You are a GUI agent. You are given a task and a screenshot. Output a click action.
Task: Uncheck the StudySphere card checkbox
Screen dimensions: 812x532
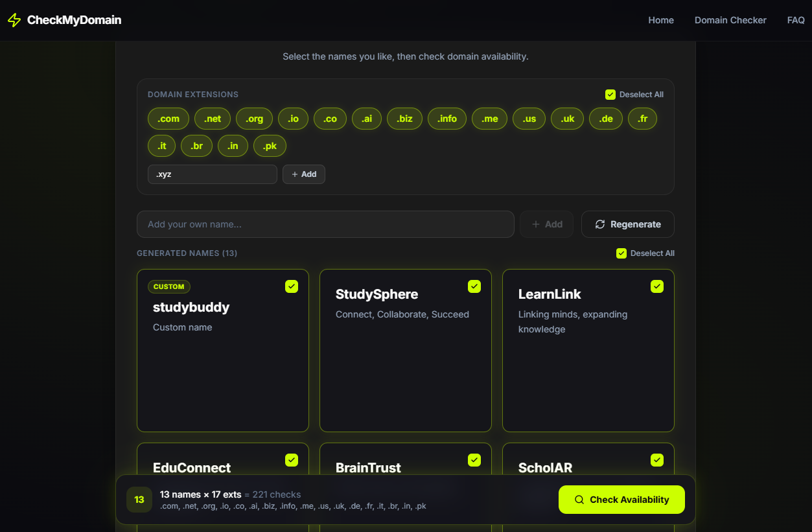[474, 286]
